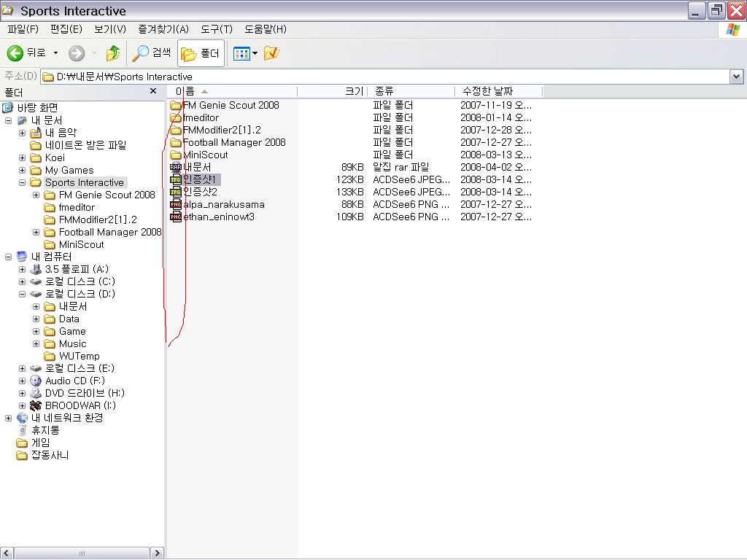Go back with the 뒤로 button
This screenshot has width=747, height=560.
click(x=27, y=52)
